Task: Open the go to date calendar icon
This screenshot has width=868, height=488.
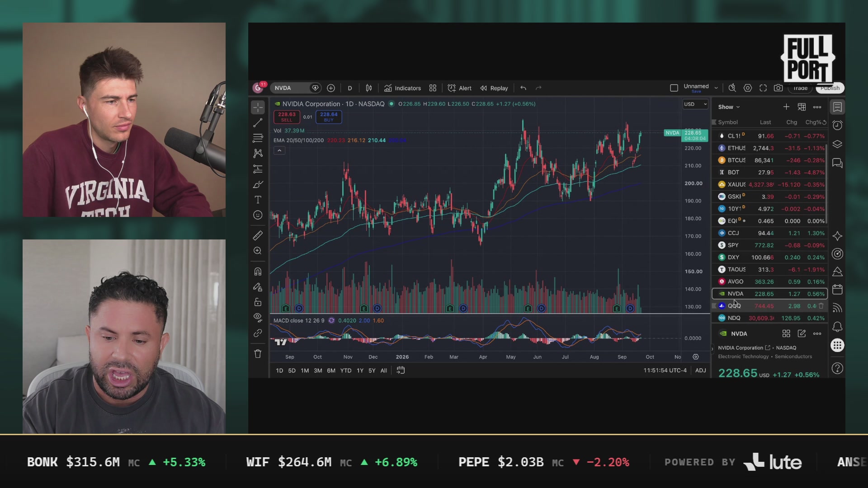Action: [401, 371]
